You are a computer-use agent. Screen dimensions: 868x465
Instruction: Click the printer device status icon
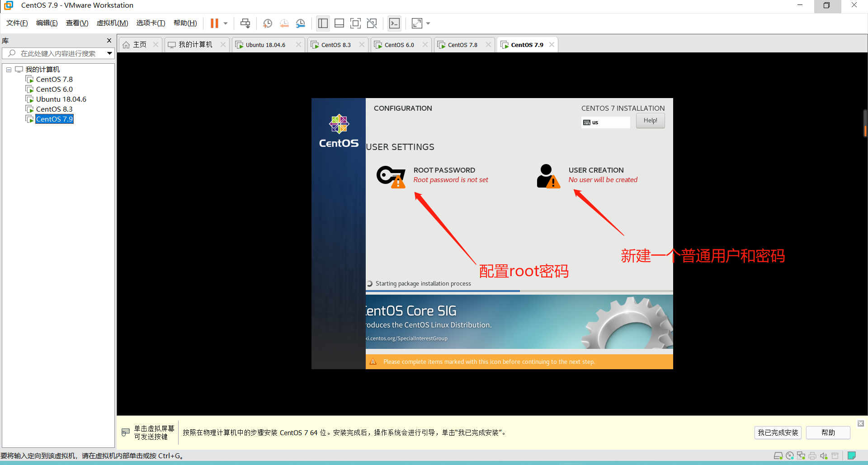click(x=812, y=456)
